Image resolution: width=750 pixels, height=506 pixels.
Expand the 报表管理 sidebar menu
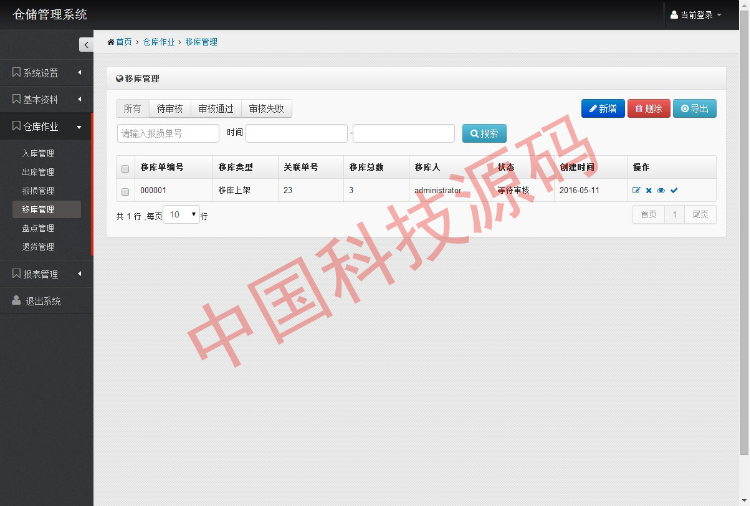click(45, 274)
